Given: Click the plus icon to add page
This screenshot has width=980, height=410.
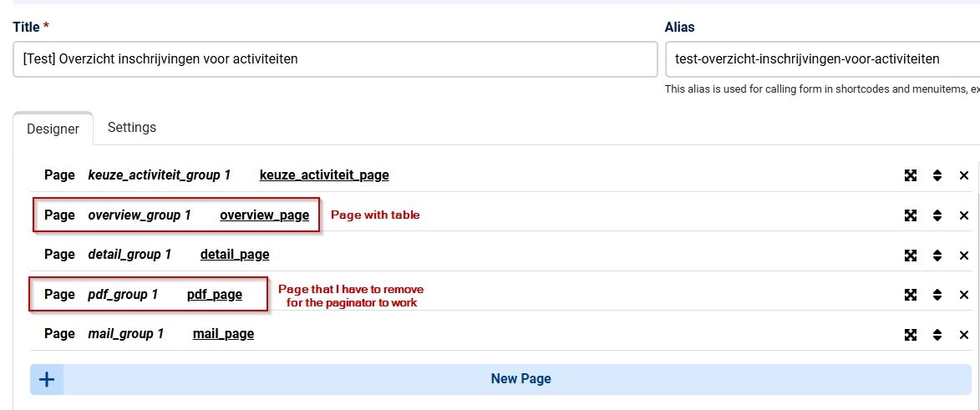Looking at the screenshot, I should point(47,379).
